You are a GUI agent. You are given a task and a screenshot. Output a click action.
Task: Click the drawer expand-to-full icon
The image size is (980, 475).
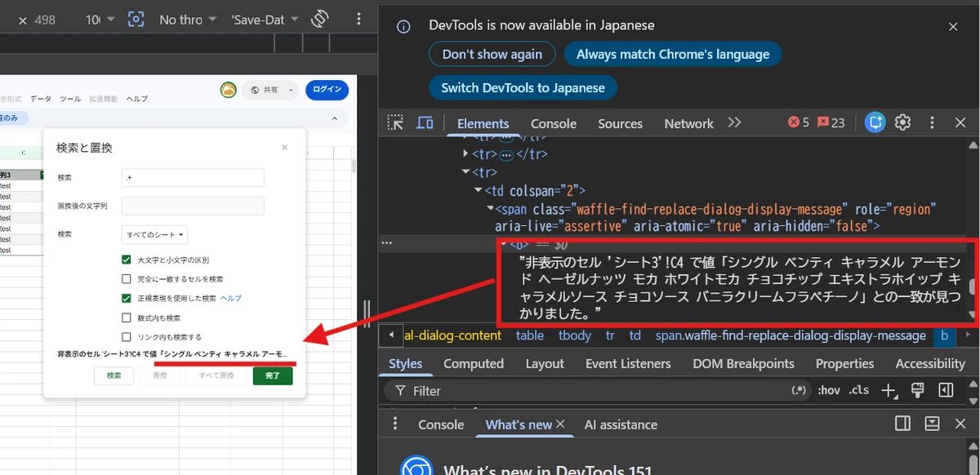932,424
